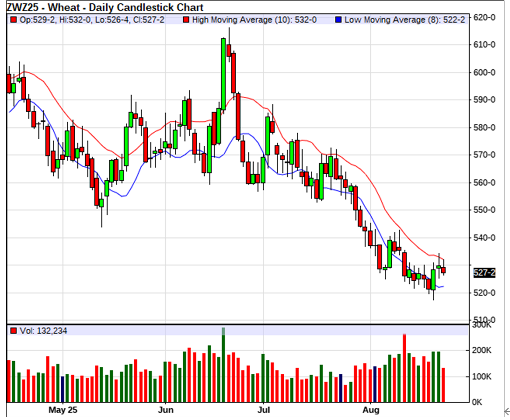
Task: Click the 550-0 price axis label
Action: (x=484, y=210)
